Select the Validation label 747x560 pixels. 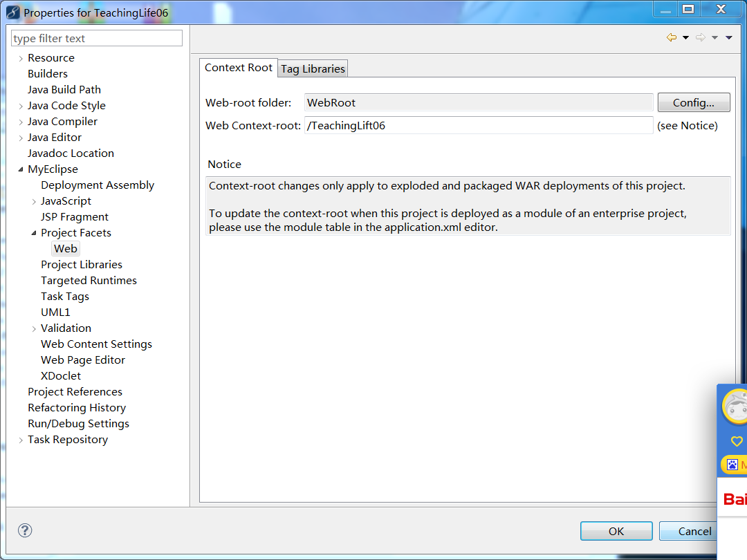point(66,328)
